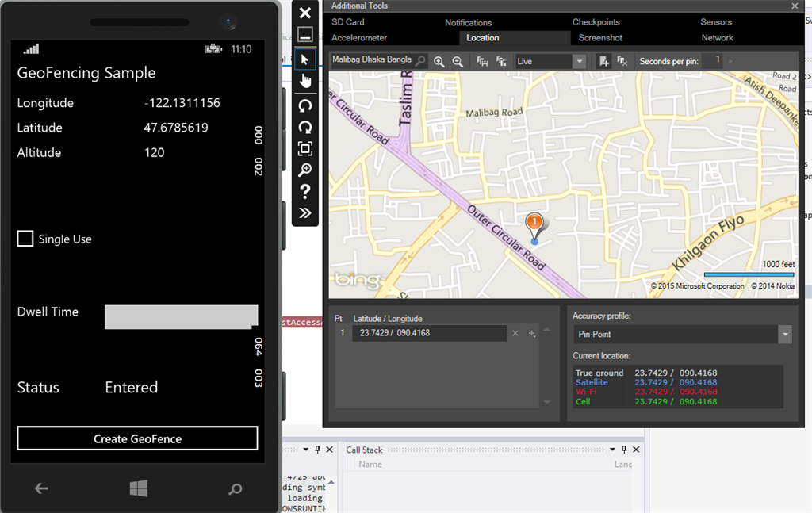
Task: Switch to the Sensors tab
Action: click(716, 21)
